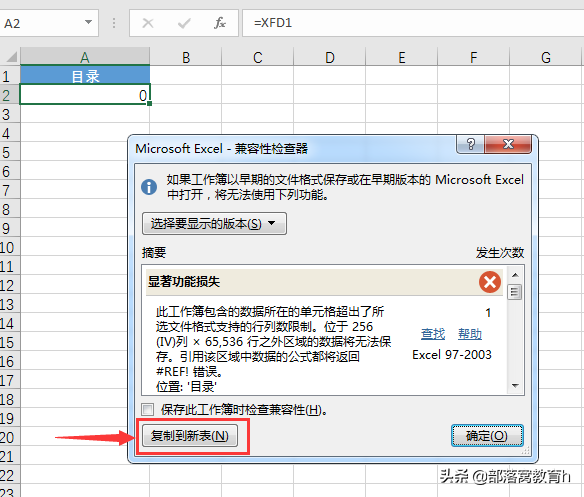Click the dialog help question mark button

470,144
